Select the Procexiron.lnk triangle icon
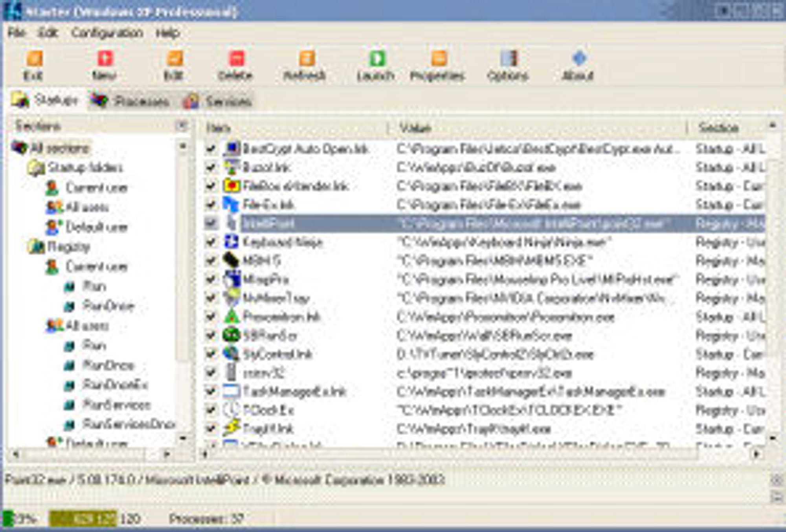The image size is (786, 532). [x=231, y=316]
